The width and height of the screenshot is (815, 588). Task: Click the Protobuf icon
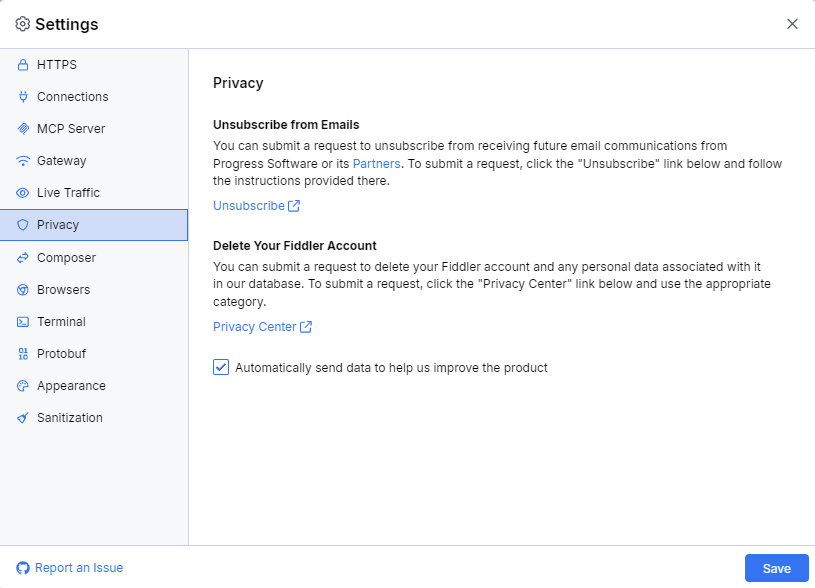22,353
